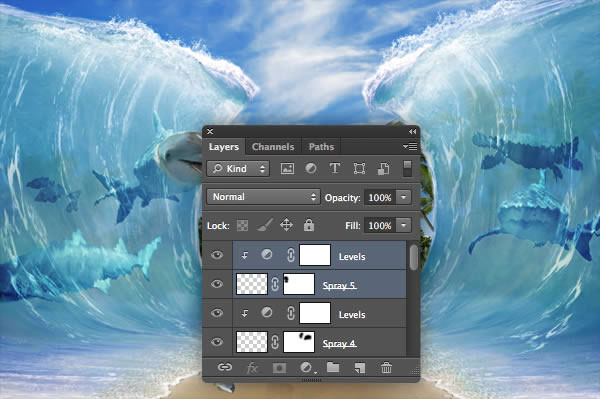Click the Fill 100% value field
This screenshot has width=600, height=399.
(380, 225)
